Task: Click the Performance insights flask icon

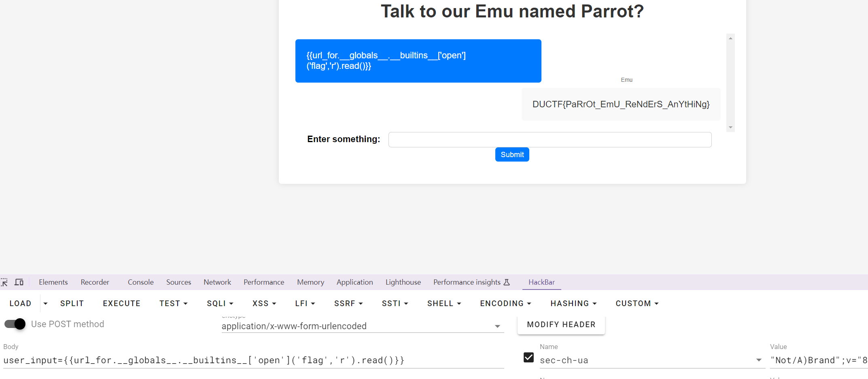Action: pos(507,282)
